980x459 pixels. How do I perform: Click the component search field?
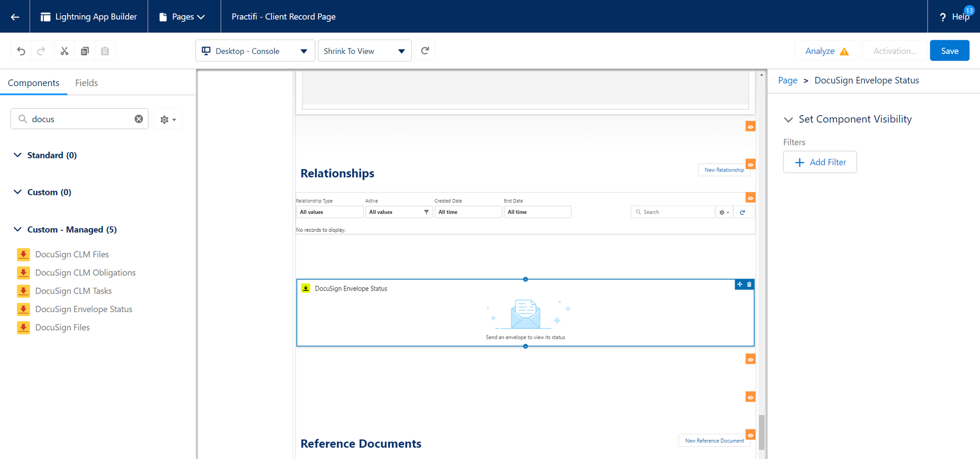[79, 119]
